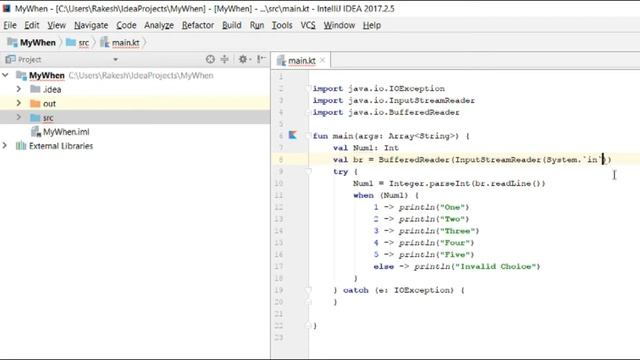Click src breadcrumb in navigation bar

pyautogui.click(x=78, y=42)
